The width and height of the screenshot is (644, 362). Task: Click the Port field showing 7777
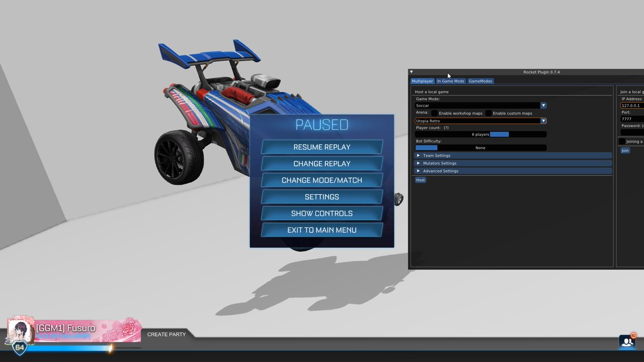(x=632, y=119)
